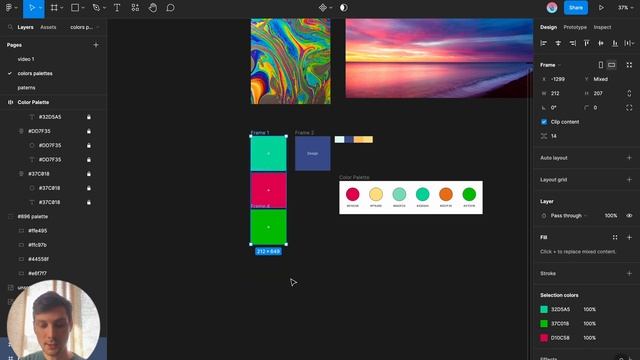The height and width of the screenshot is (360, 640).
Task: Open the Figma main menu
Action: [9, 8]
